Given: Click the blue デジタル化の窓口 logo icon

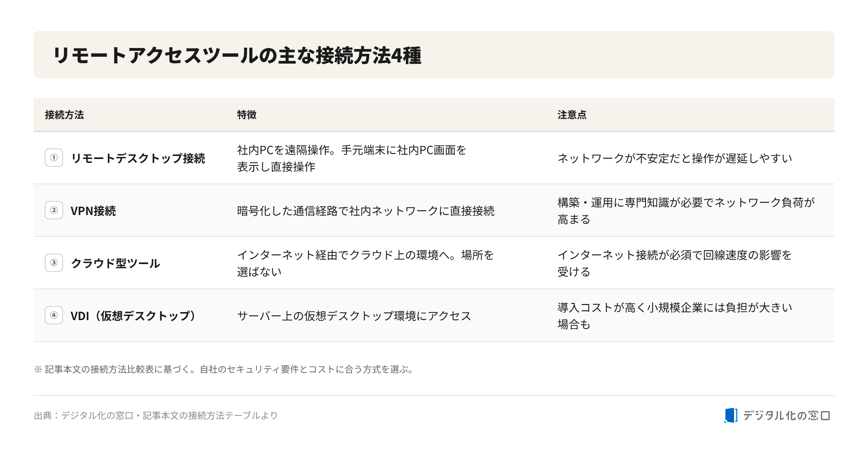Looking at the screenshot, I should pos(731,415).
